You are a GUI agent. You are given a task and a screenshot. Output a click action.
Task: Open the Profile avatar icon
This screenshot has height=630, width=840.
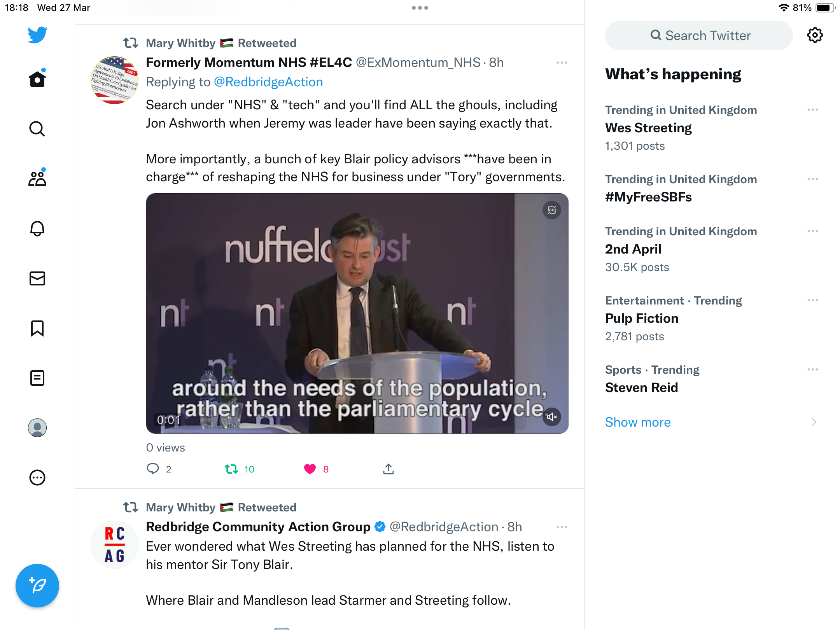pos(37,428)
